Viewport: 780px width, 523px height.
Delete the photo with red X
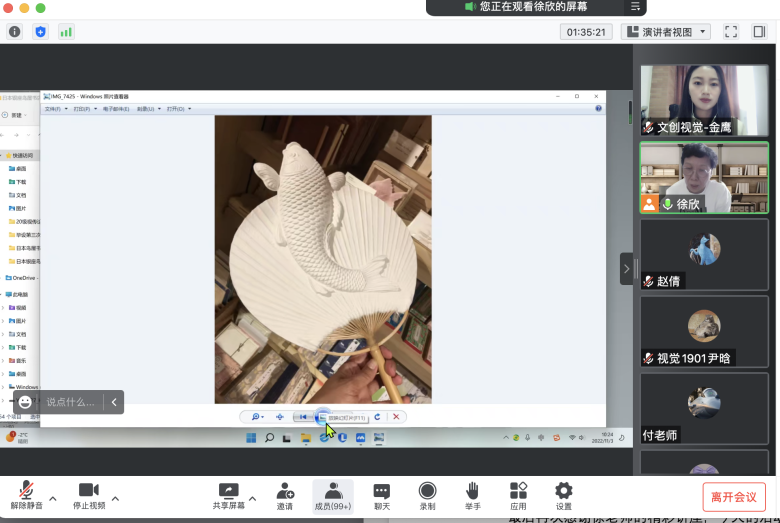coord(396,417)
